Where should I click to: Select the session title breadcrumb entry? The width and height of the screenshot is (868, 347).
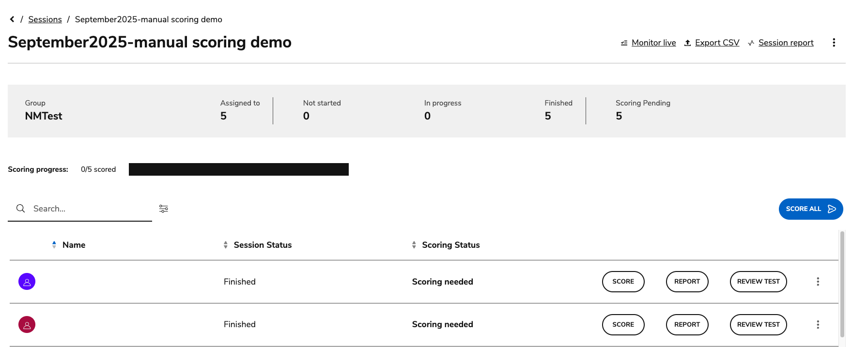pyautogui.click(x=148, y=19)
